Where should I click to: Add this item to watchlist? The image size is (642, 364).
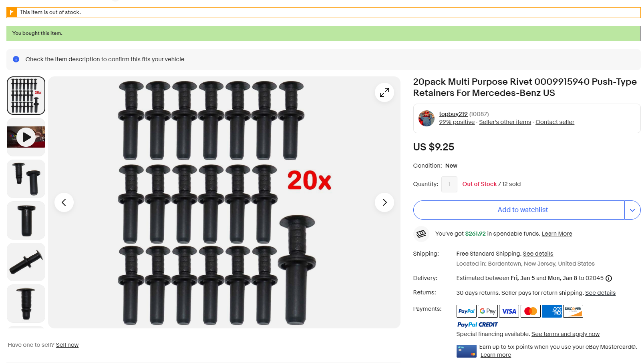[x=519, y=210]
